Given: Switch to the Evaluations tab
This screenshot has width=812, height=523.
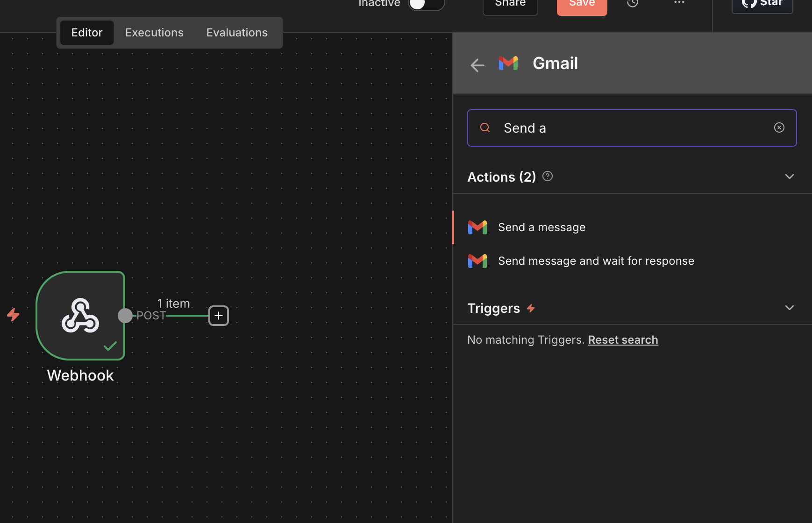Looking at the screenshot, I should pos(237,33).
